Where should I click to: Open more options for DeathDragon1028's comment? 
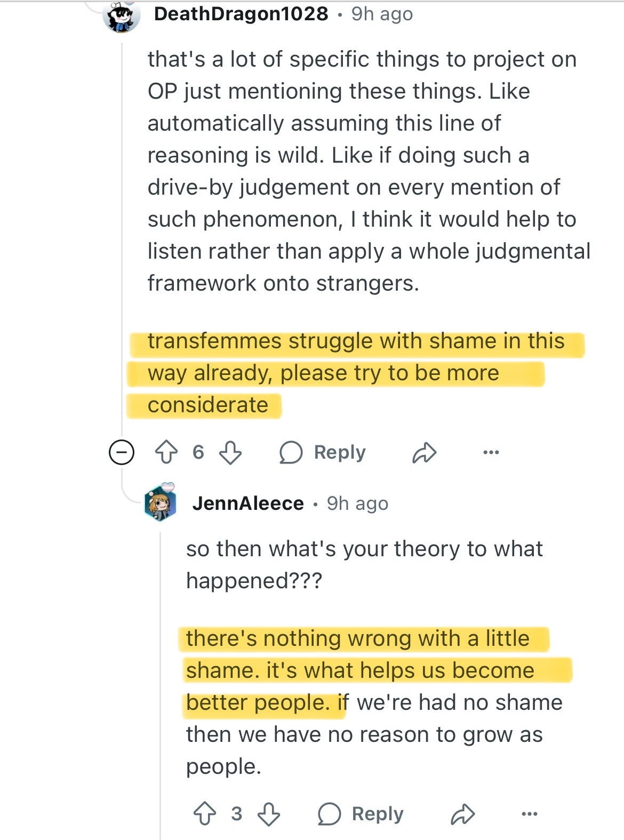coord(491,452)
